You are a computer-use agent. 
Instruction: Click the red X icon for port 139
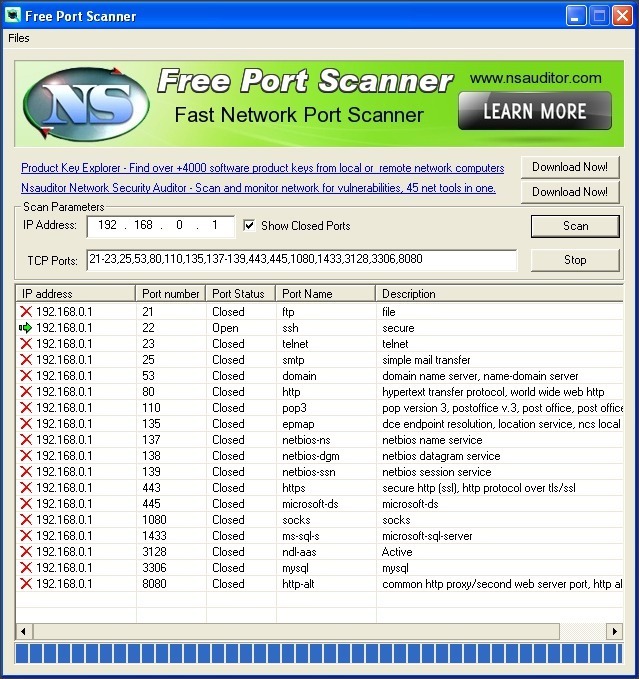point(26,472)
